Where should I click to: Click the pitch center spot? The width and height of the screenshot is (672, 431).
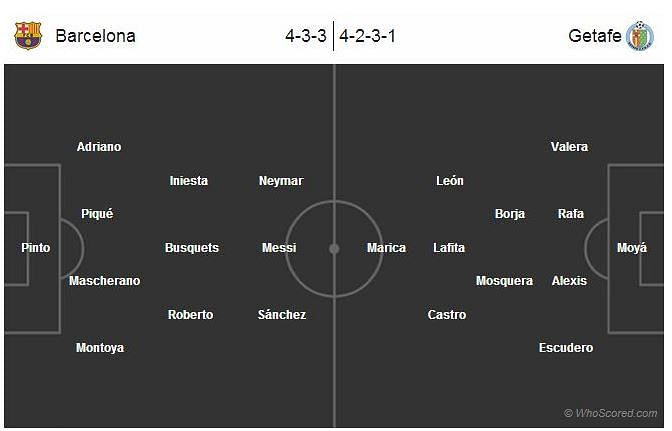[x=334, y=248]
